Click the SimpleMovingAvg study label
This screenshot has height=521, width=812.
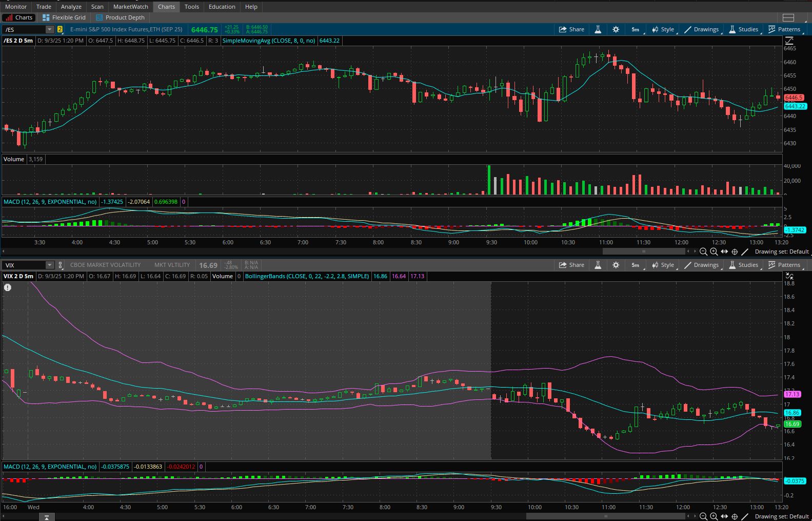click(269, 41)
